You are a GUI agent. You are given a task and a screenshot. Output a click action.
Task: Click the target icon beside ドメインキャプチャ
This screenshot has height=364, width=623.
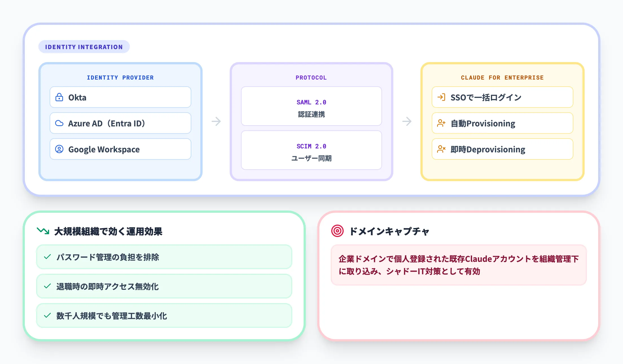tap(337, 231)
